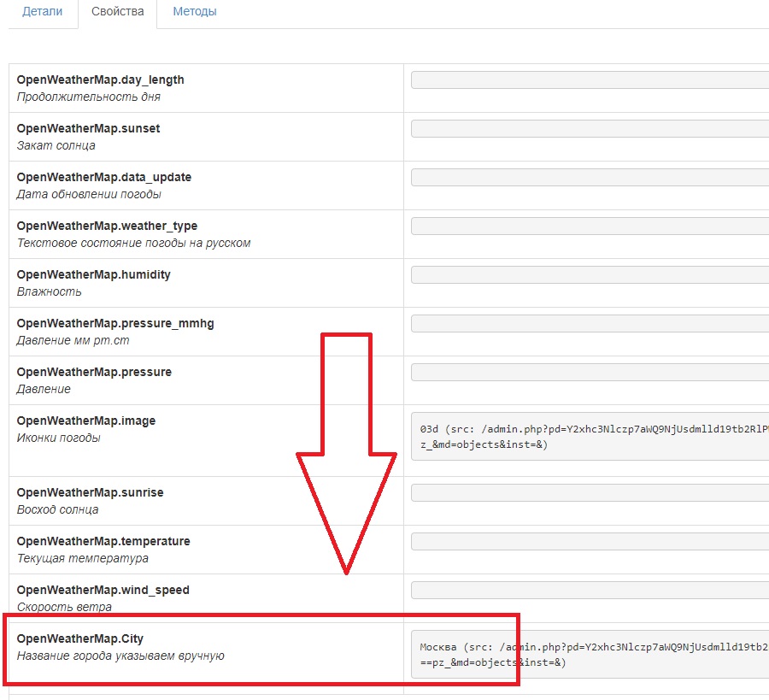Select the OpenWeatherMap.City property name
This screenshot has width=769, height=700.
(x=80, y=638)
